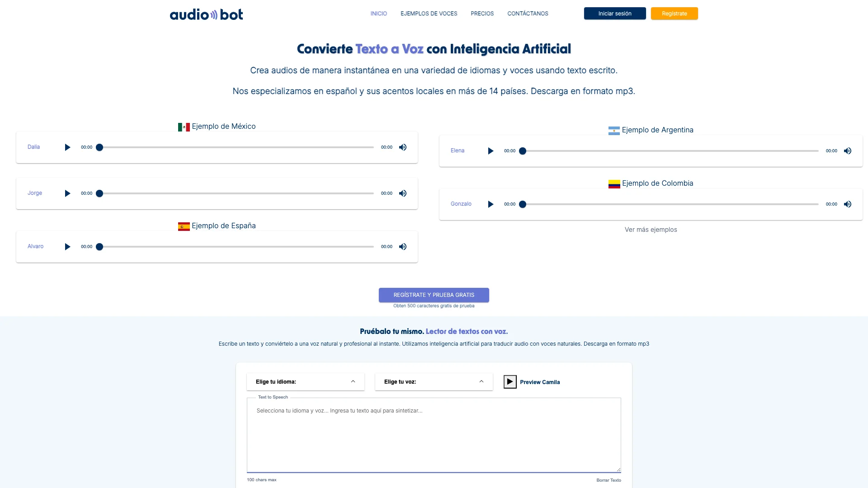Mute the Alvaro audio track
The width and height of the screenshot is (868, 488).
[402, 246]
